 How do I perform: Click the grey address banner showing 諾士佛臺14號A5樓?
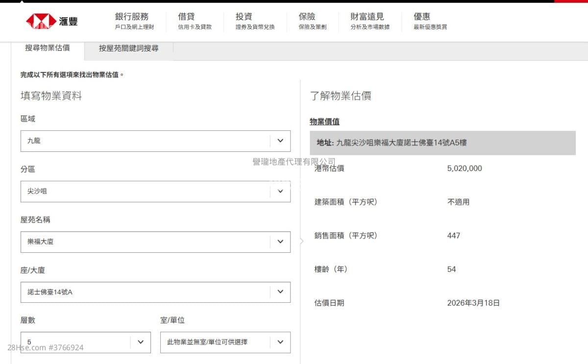441,143
